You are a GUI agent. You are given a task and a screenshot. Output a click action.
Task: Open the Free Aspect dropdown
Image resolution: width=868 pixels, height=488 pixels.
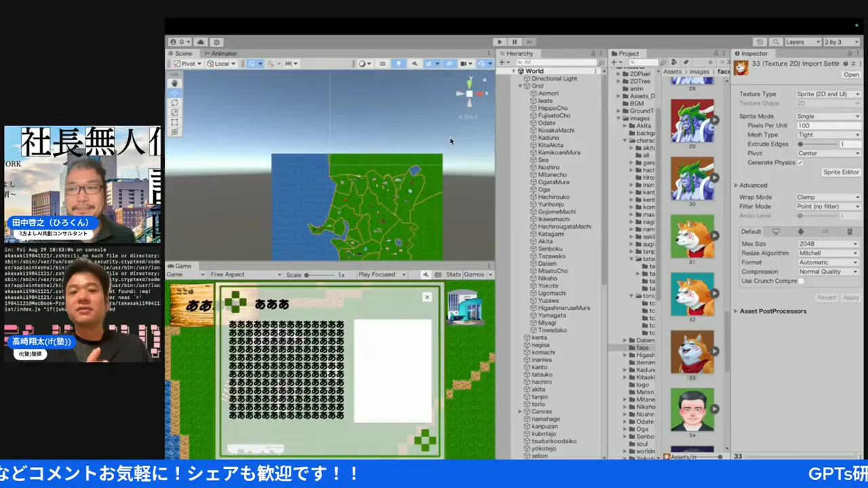pyautogui.click(x=244, y=274)
